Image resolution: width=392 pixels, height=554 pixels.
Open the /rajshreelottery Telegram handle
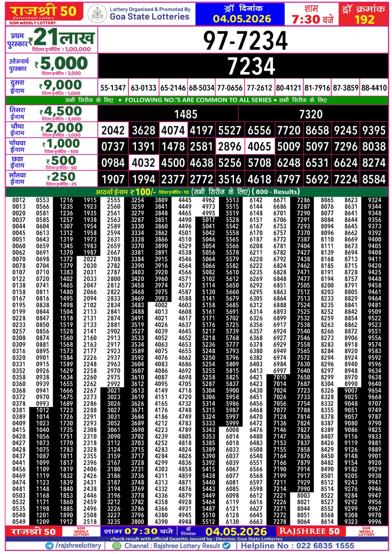(78, 546)
